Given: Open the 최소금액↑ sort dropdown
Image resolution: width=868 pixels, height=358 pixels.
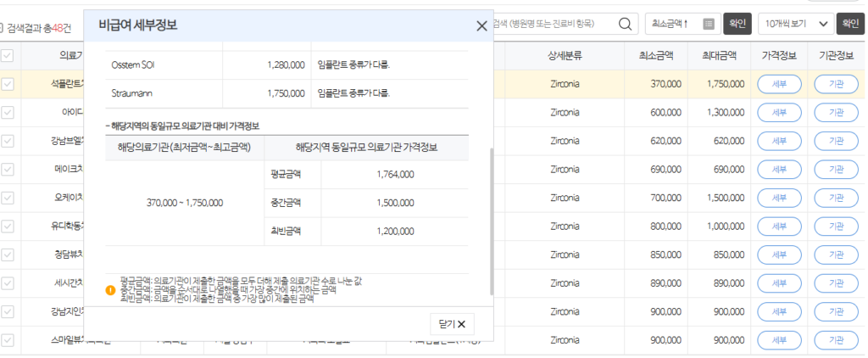Looking at the screenshot, I should 682,24.
